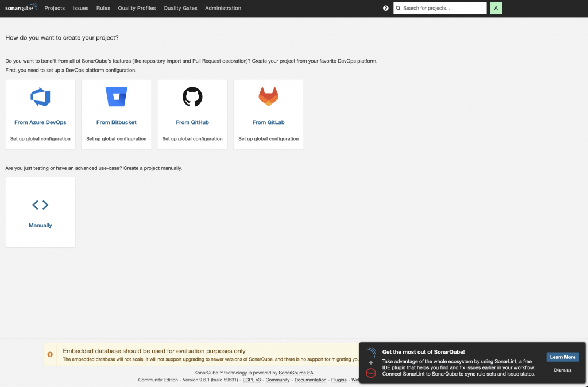The width and height of the screenshot is (588, 387).
Task: Open Quality Gates
Action: pos(180,8)
